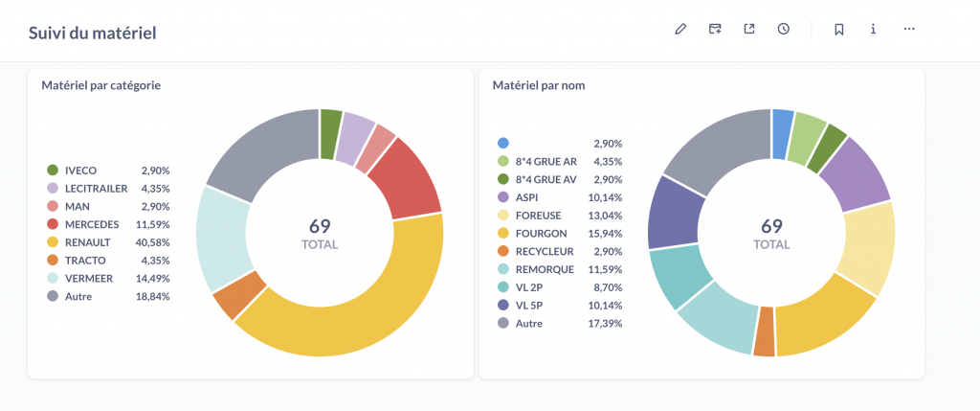
Task: Click the green IVECO legend dot
Action: click(53, 171)
